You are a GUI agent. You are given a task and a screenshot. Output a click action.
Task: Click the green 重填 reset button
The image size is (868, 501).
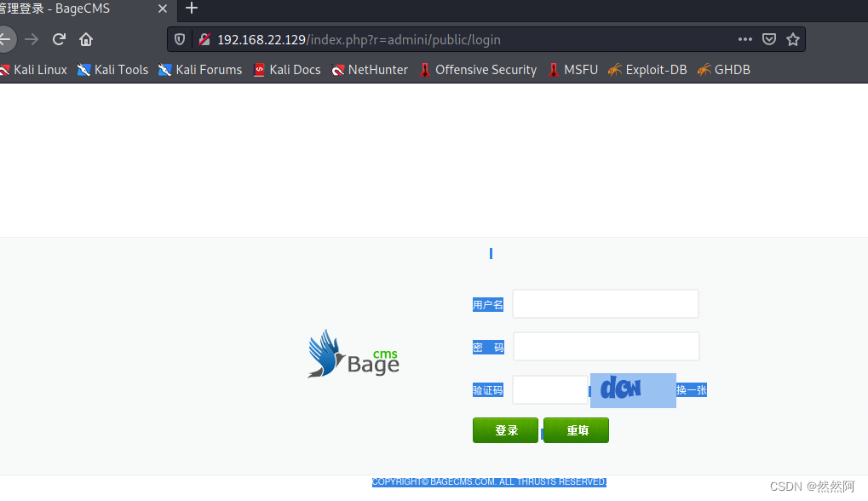[x=577, y=430]
